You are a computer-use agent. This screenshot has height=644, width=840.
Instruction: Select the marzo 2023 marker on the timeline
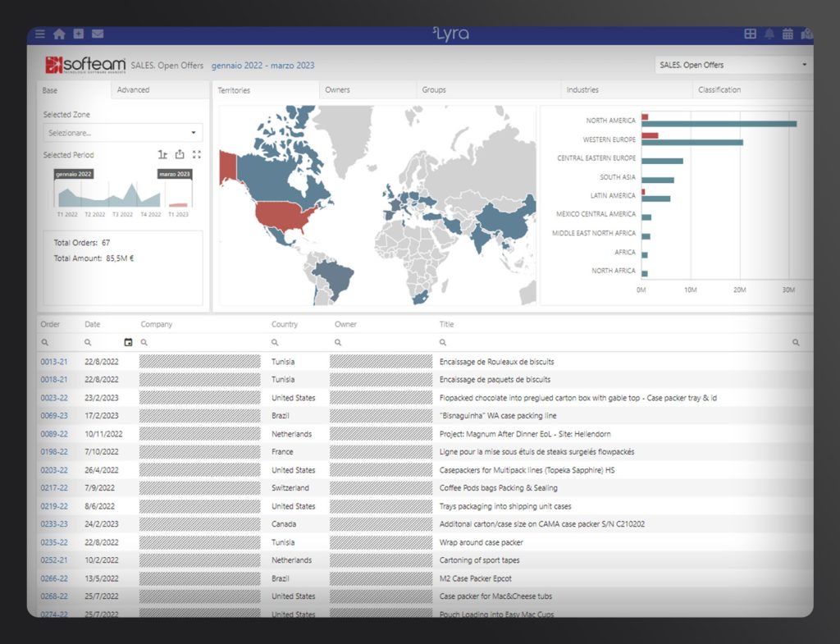(174, 174)
